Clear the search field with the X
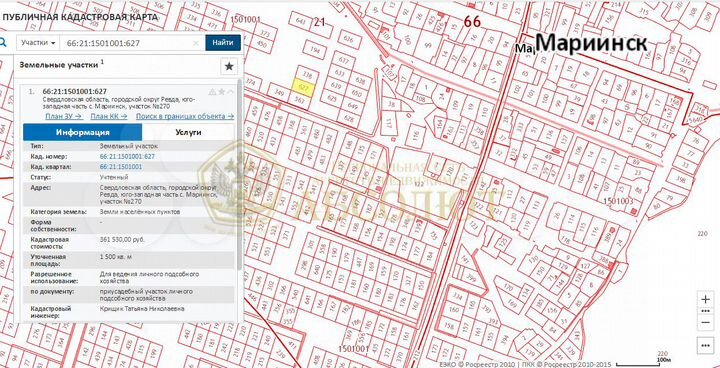The image size is (720, 368). pyautogui.click(x=196, y=43)
